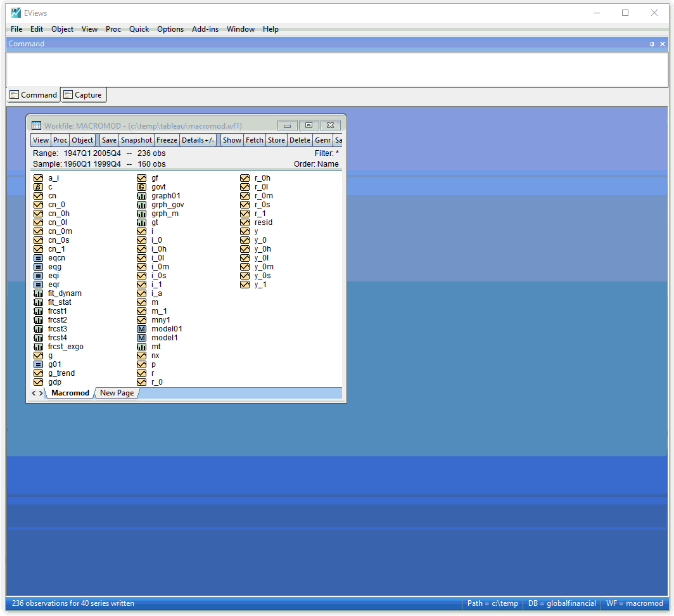This screenshot has width=674, height=616.
Task: Expand the Proc menu in workfile toolbar
Action: click(60, 140)
